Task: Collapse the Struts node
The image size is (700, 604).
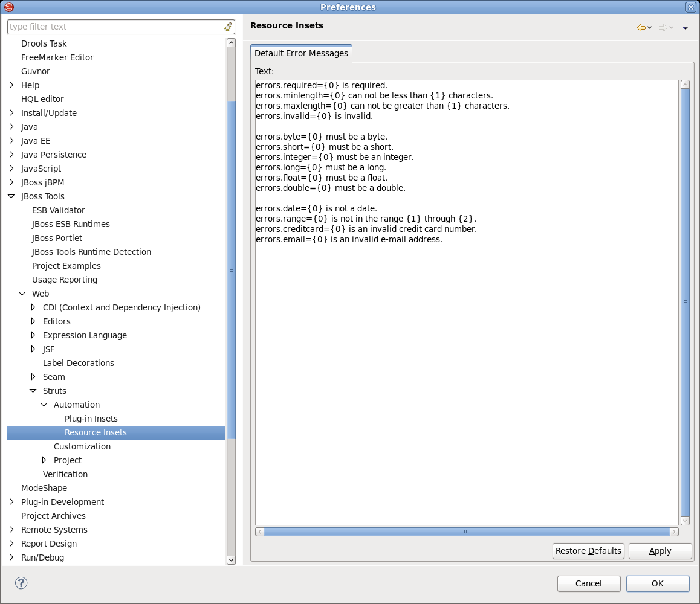Action: pos(33,391)
